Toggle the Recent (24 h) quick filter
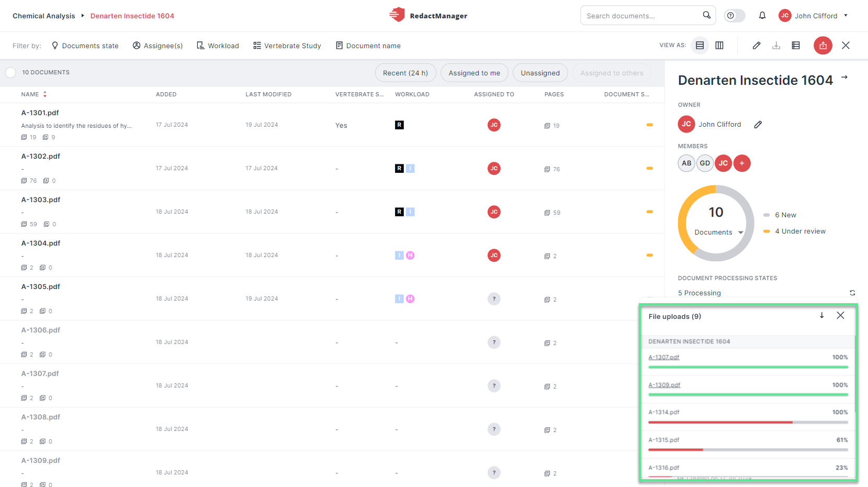Viewport: 868px width, 487px height. (405, 73)
